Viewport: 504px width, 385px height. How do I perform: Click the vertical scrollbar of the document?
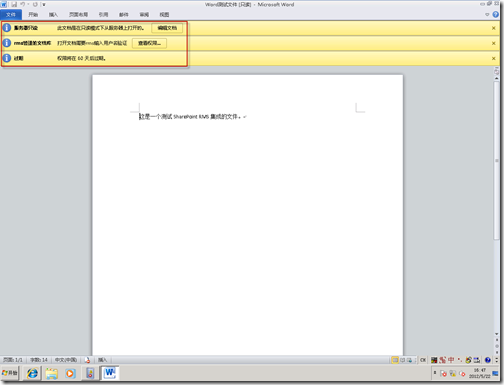click(x=496, y=160)
